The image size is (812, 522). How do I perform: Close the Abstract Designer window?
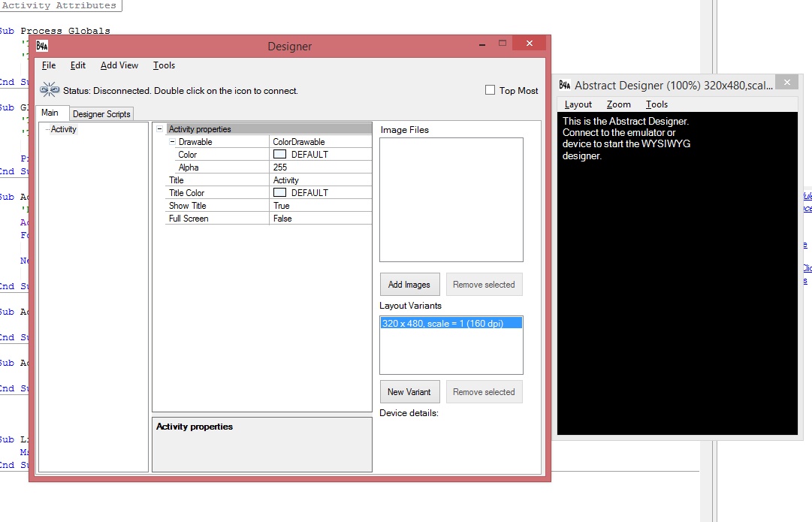point(787,83)
